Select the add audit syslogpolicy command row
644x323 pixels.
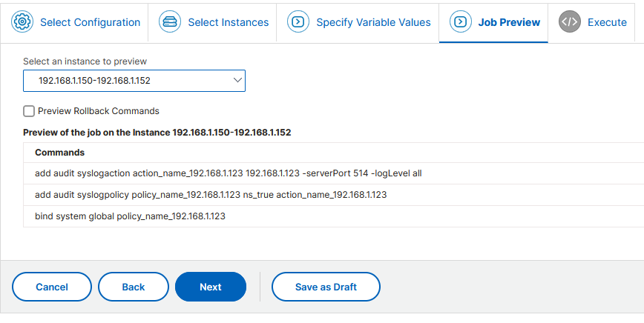(334, 195)
